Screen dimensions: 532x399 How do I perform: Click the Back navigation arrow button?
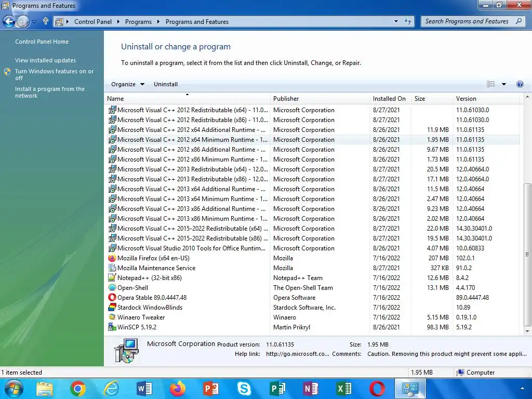click(9, 22)
